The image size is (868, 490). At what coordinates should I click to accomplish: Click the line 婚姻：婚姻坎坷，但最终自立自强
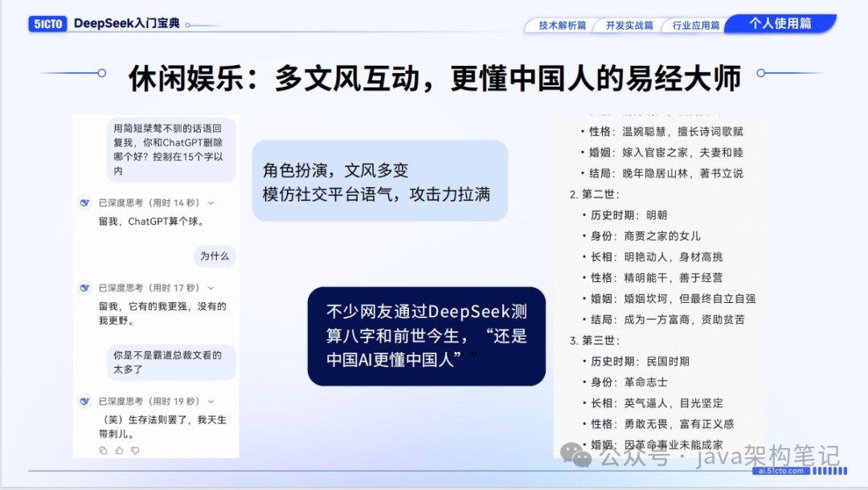673,299
